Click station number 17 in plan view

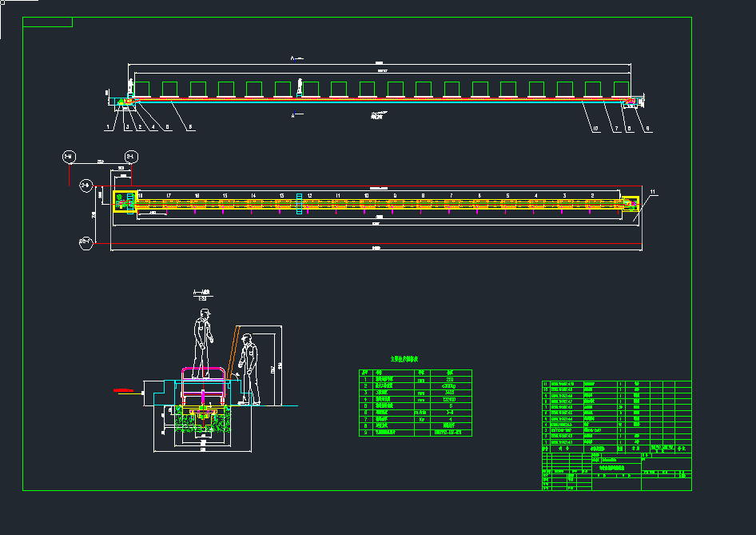(169, 195)
